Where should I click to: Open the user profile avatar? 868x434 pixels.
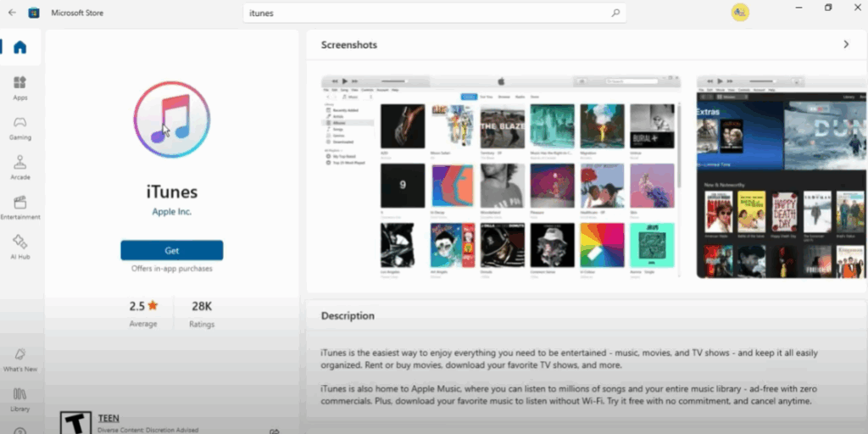[x=739, y=12]
